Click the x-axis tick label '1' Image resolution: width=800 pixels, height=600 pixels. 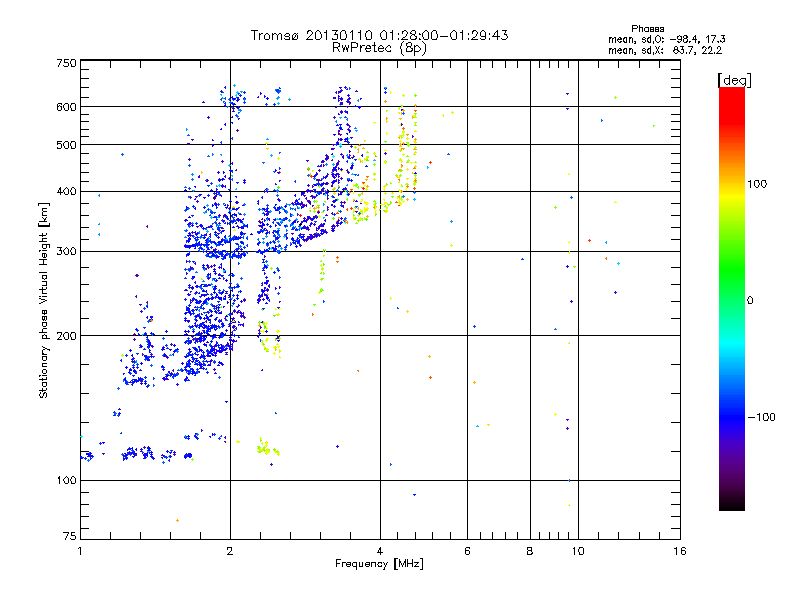pos(80,551)
